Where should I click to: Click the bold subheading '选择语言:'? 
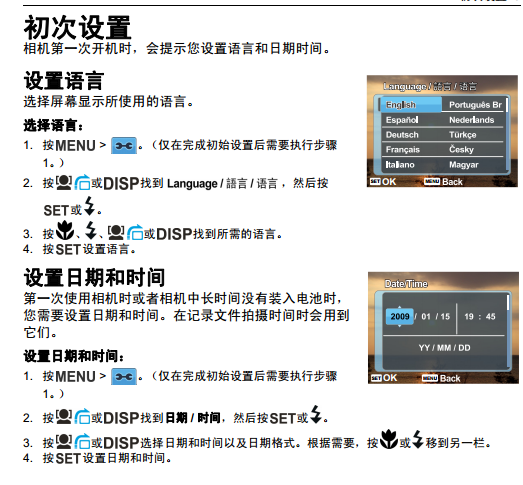(53, 125)
